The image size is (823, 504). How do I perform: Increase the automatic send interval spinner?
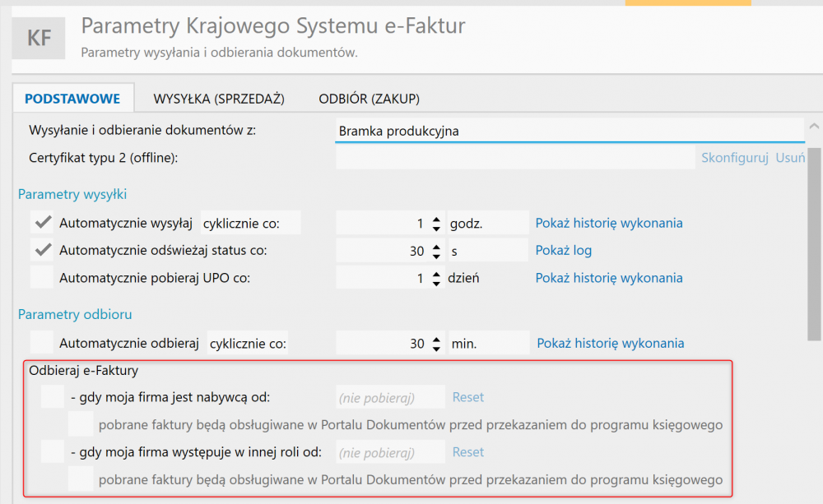coord(436,220)
